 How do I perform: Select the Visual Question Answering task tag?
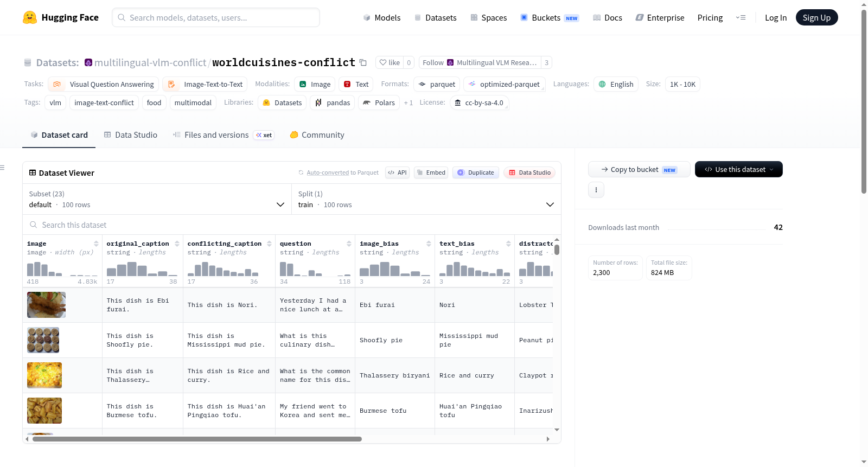click(104, 84)
